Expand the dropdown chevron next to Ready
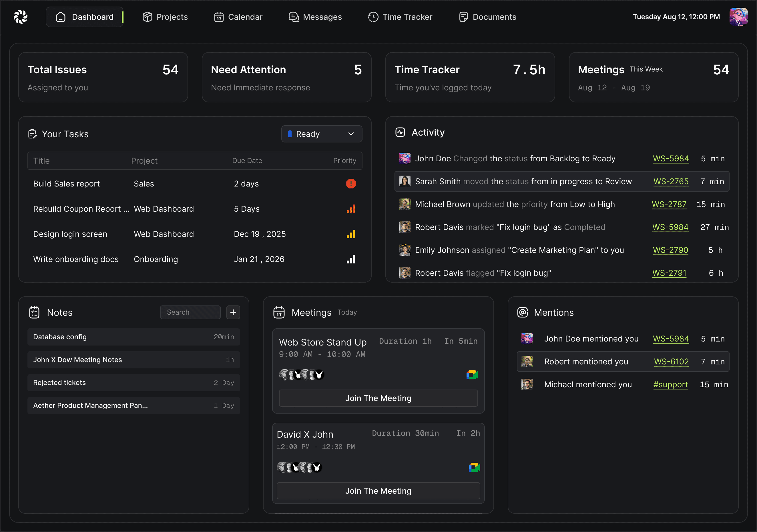Screen dimensions: 757x532 351,134
